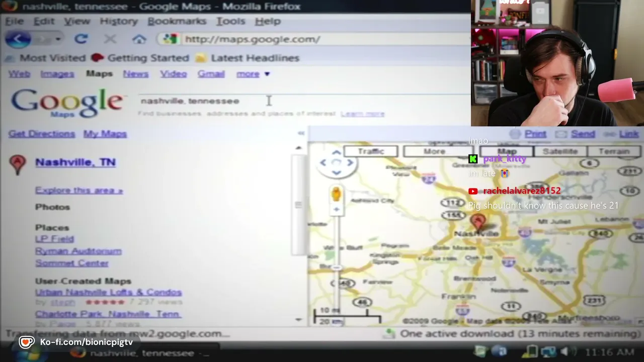Click the site favicon in the address bar

coord(171,39)
